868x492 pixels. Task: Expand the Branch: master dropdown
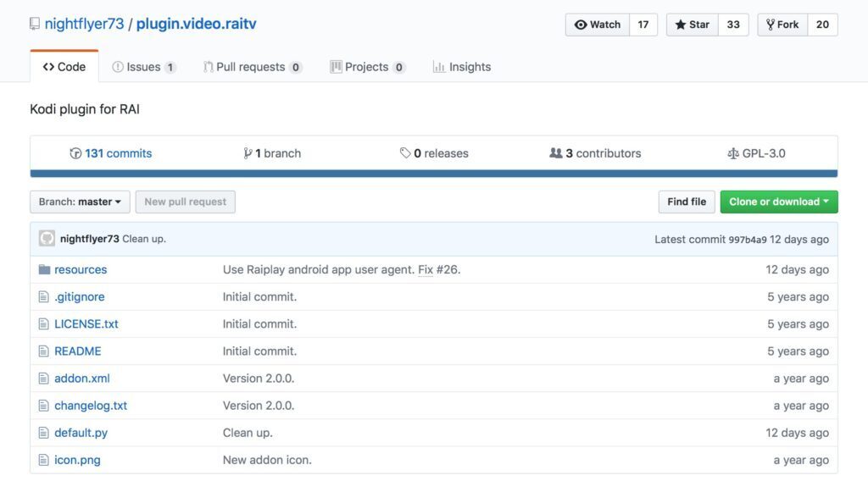pos(80,202)
